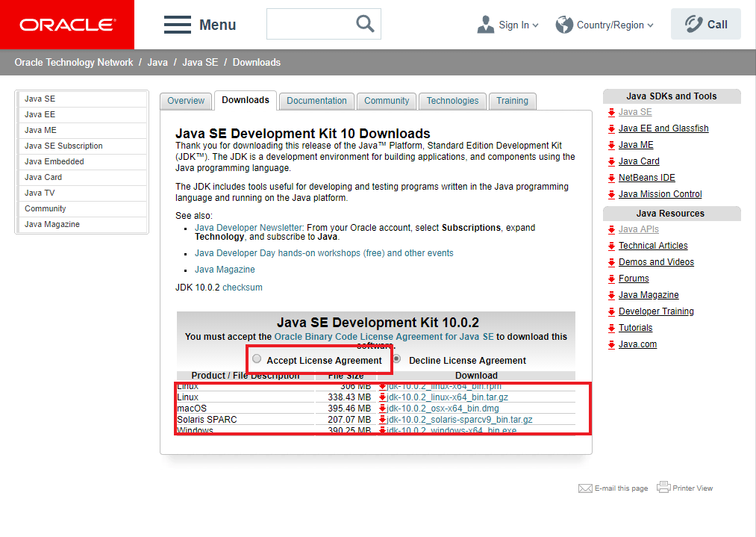Open Java Developer Day workshops link
Image resolution: width=756 pixels, height=537 pixels.
324,253
